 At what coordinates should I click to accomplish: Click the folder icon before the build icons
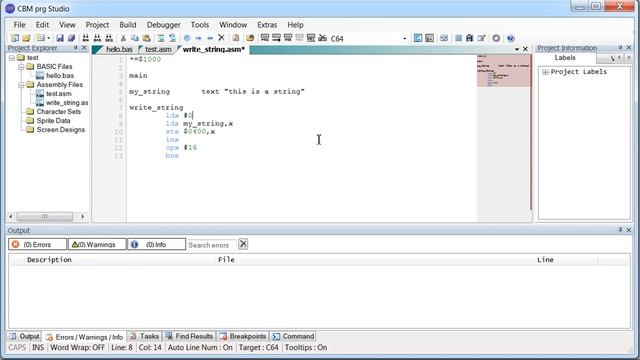[250, 38]
